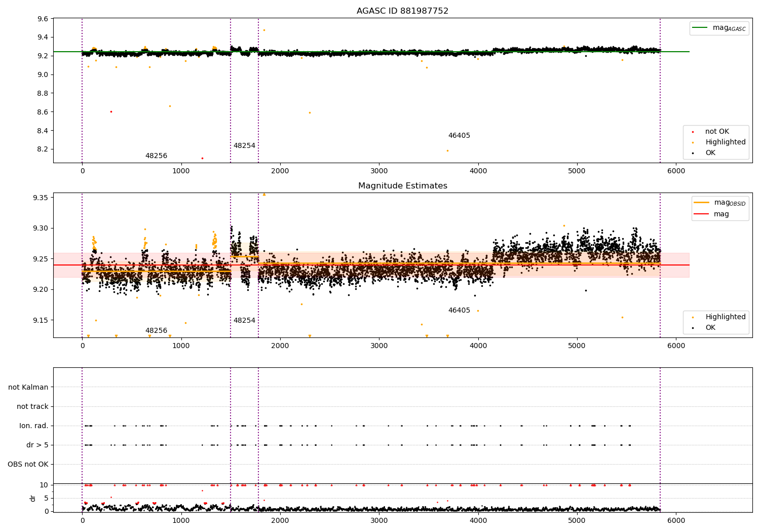Click the 48256 annotation in Magnitude Estimates plot
Image resolution: width=760 pixels, height=532 pixels.
tap(156, 330)
